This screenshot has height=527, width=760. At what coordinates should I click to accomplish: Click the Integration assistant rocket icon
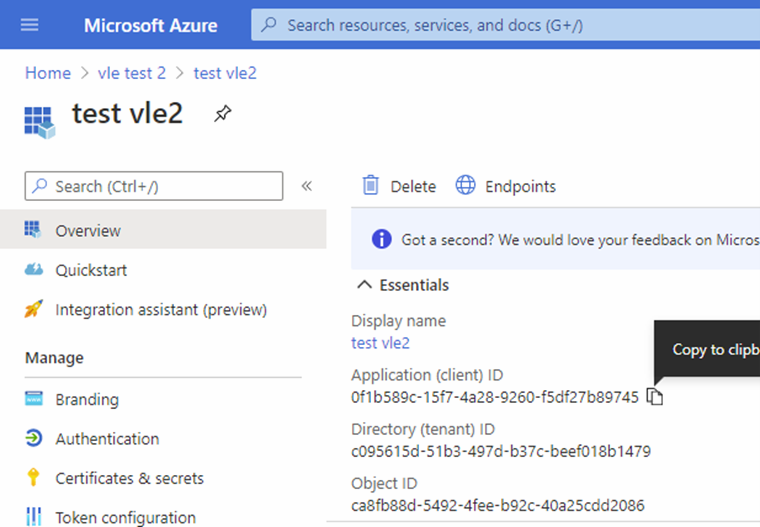coord(34,310)
